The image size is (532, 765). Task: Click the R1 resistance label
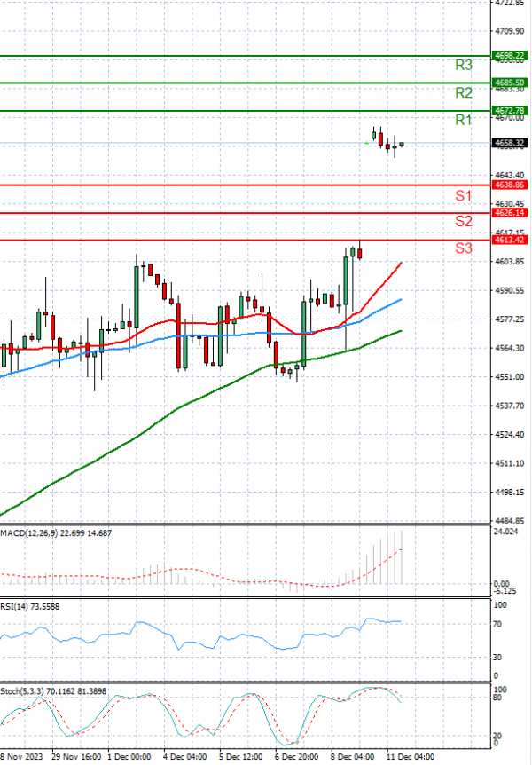tap(463, 120)
